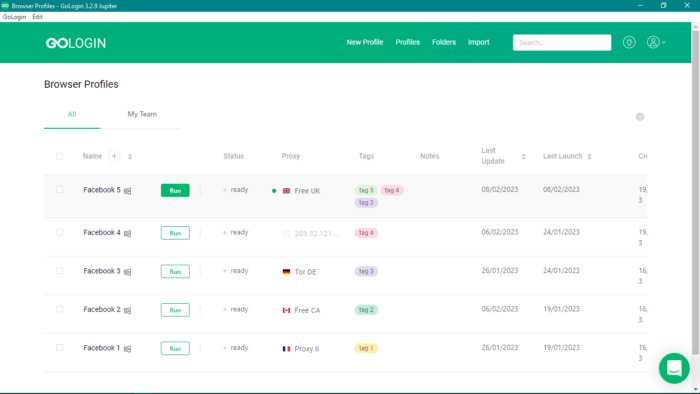Click the Proxy column header
This screenshot has width=700, height=394.
pos(291,156)
